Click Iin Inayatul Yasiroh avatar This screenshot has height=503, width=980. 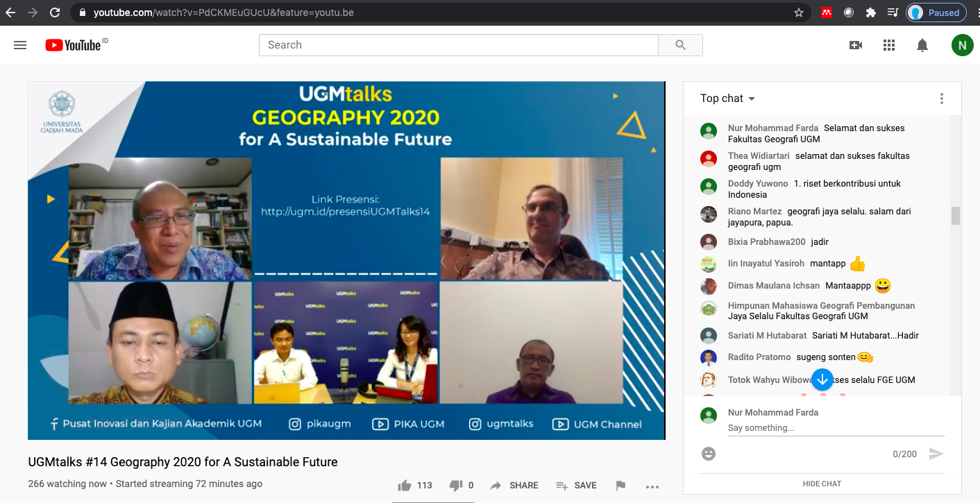pyautogui.click(x=709, y=264)
